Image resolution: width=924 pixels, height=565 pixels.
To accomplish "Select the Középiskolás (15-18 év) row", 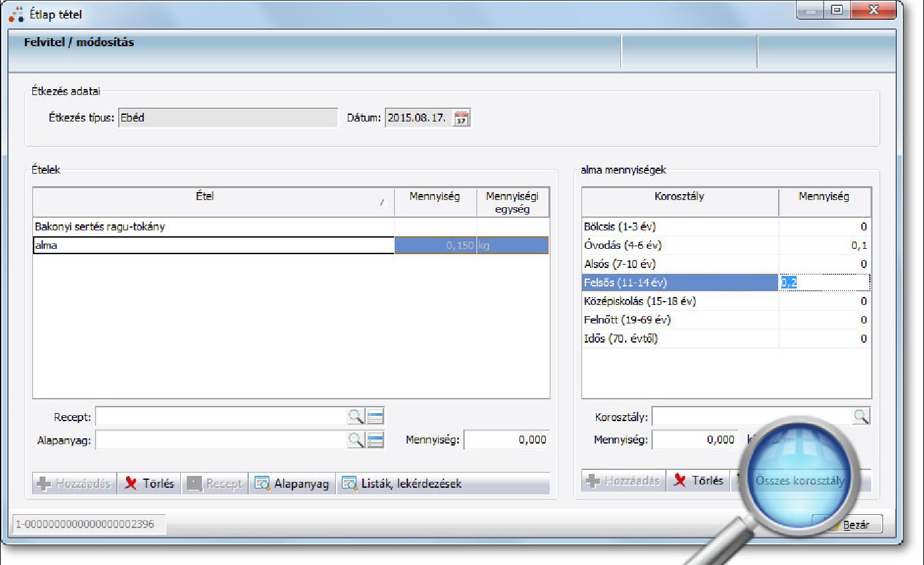I will [x=680, y=302].
